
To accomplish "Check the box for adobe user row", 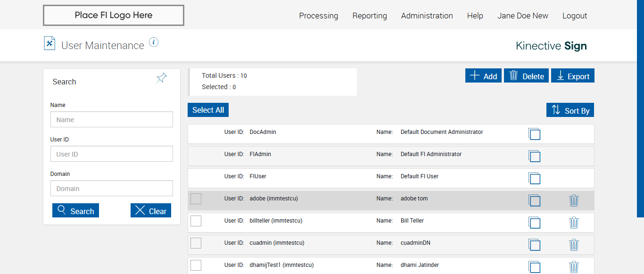I will tap(196, 199).
